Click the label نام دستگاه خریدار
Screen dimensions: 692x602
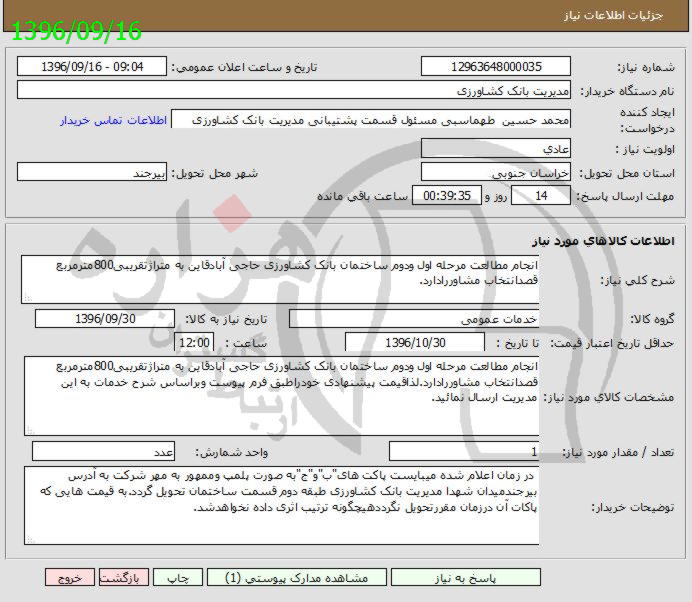(x=627, y=91)
